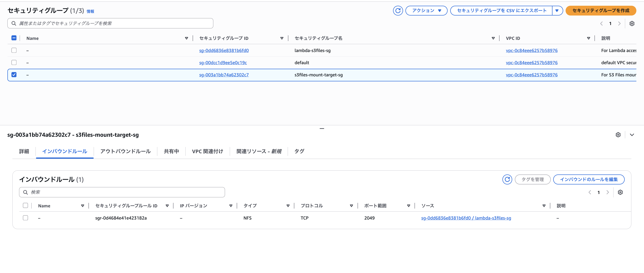
Task: Open the inbound rules preferences gear
Action: (620, 192)
